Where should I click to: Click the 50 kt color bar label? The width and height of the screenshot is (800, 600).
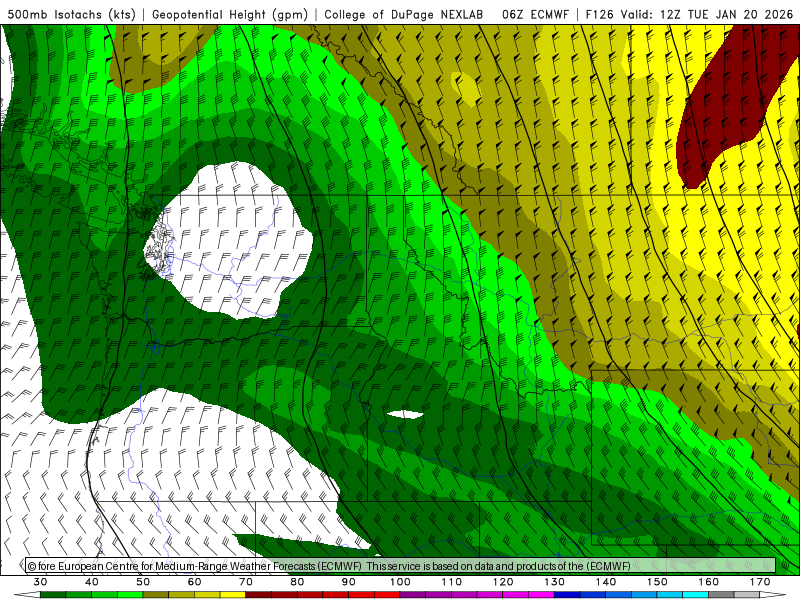pos(143,582)
